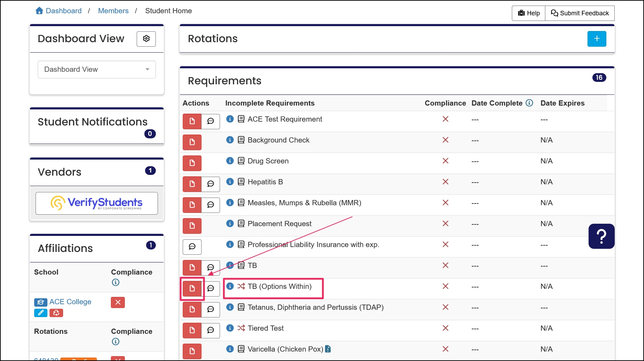Image resolution: width=644 pixels, height=361 pixels.
Task: Click the home icon beside Dashboard breadcrumb
Action: click(x=39, y=10)
